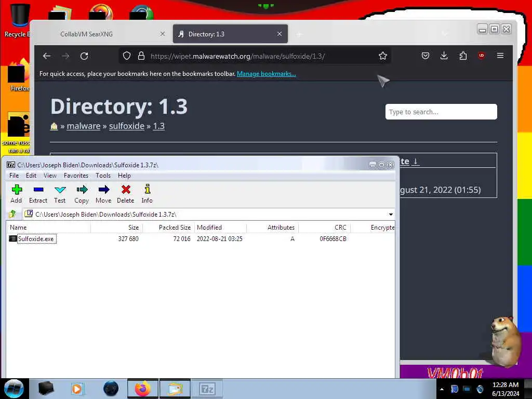The width and height of the screenshot is (532, 399).
Task: Go up one folder level in 7-Zip
Action: point(12,214)
